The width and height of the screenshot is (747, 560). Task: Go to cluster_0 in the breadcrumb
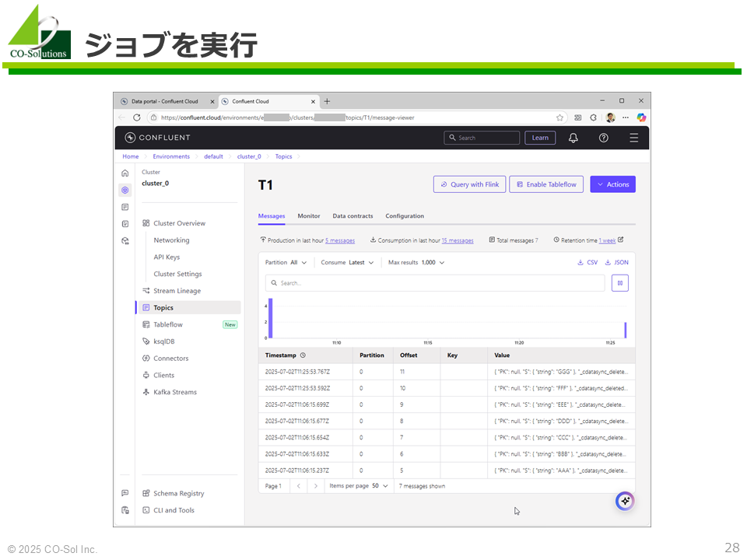tap(249, 156)
